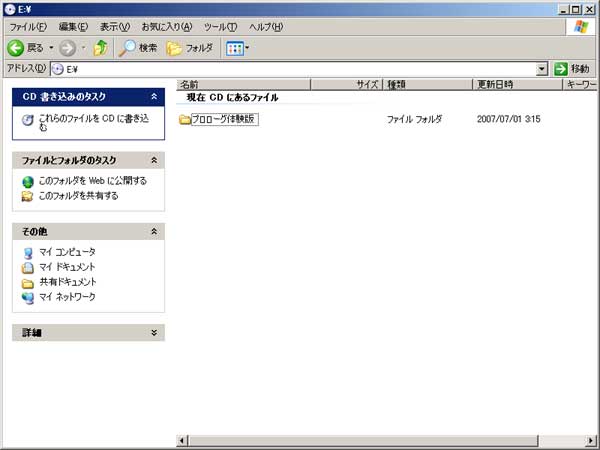Collapse the その他 panel
600x450 pixels.
click(x=154, y=232)
